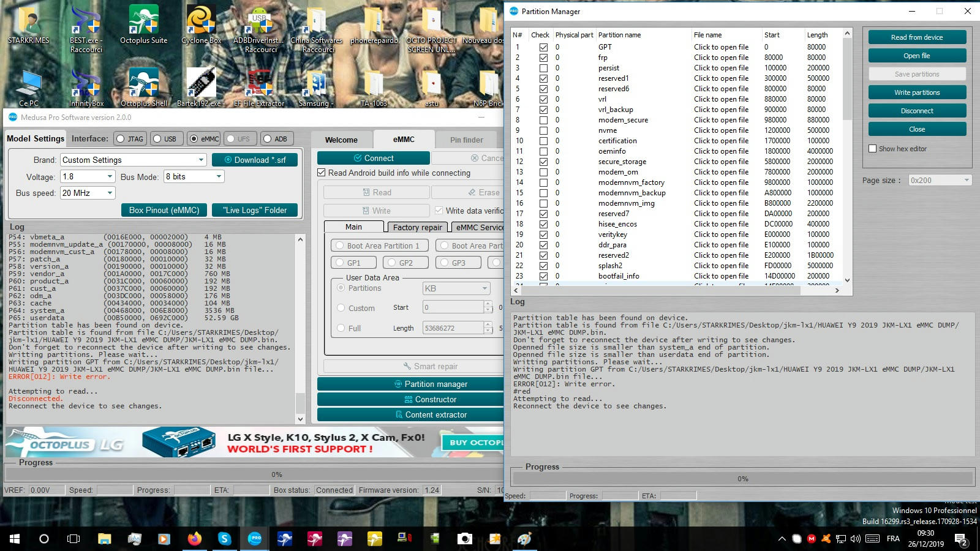Open the Octoplus Suite desktop shortcut
Viewport: 980px width, 551px height.
143,26
